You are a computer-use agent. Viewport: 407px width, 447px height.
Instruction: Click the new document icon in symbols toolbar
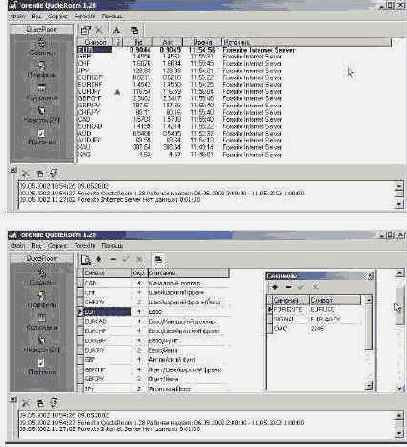pyautogui.click(x=86, y=260)
